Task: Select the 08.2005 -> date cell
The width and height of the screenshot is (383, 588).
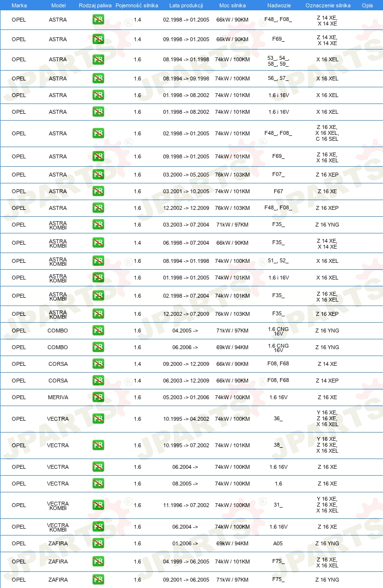Action: coord(185,484)
